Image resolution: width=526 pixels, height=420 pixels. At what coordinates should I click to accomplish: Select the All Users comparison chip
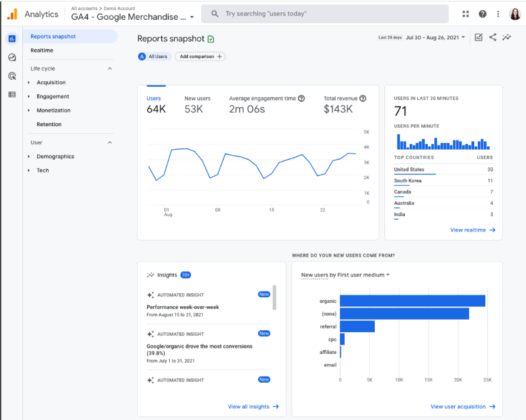tap(154, 56)
